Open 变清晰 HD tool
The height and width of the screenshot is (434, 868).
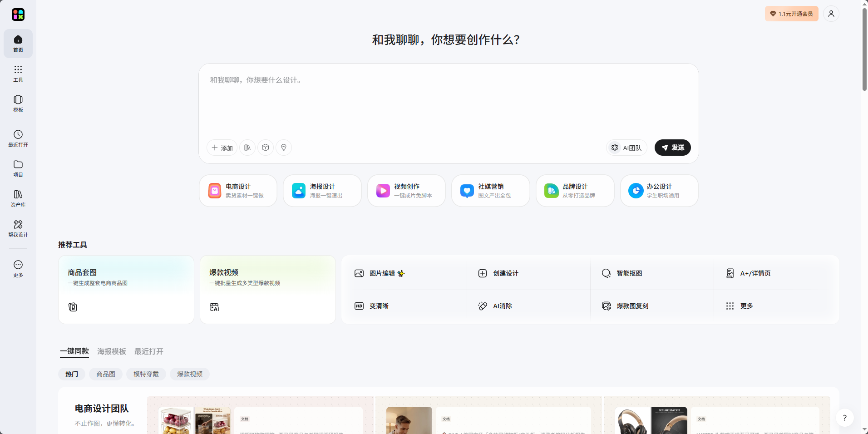pos(404,306)
